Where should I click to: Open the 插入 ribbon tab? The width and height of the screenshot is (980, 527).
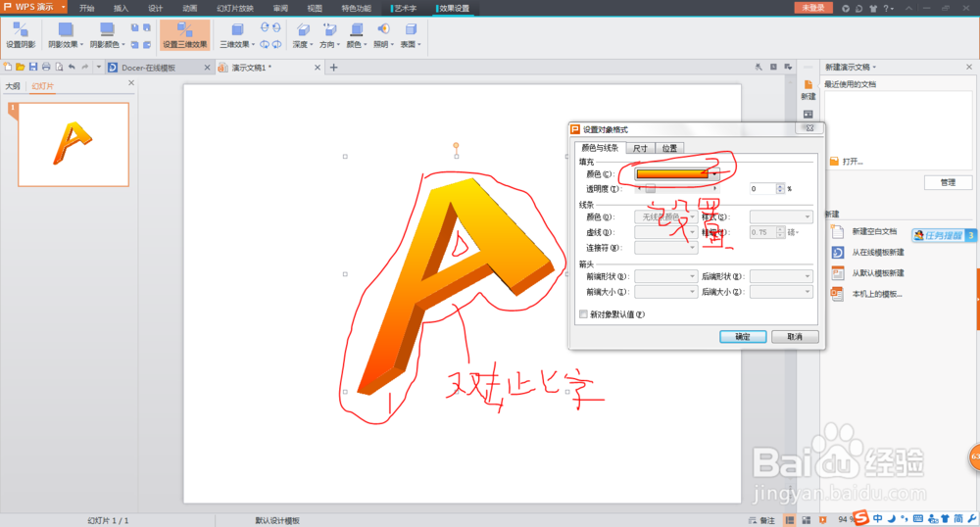(121, 8)
